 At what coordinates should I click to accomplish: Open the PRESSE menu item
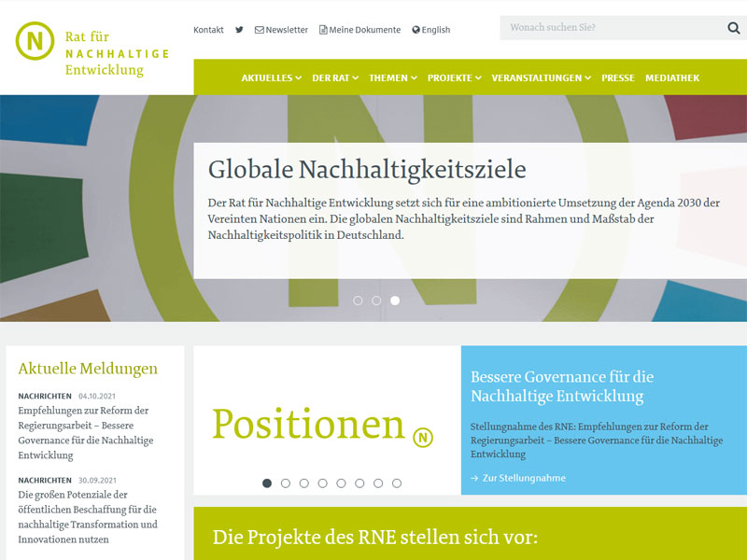coord(617,78)
